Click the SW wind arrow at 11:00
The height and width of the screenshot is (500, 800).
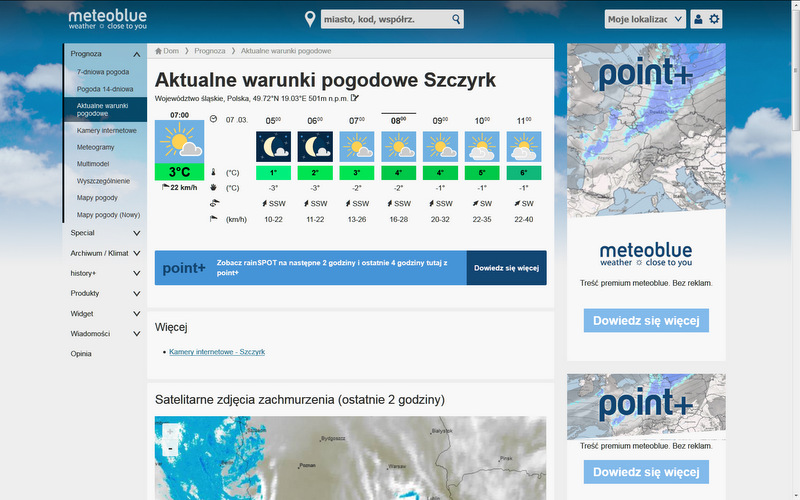(517, 204)
